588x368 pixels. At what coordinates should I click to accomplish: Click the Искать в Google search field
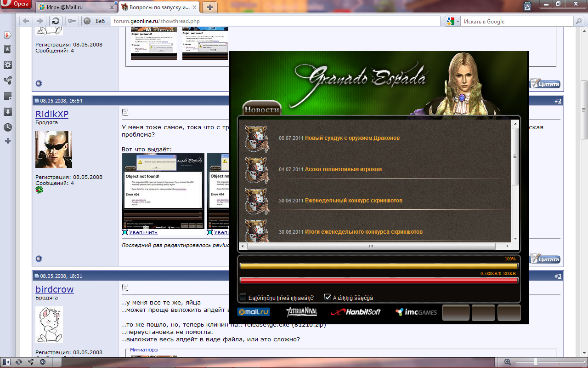(x=517, y=21)
